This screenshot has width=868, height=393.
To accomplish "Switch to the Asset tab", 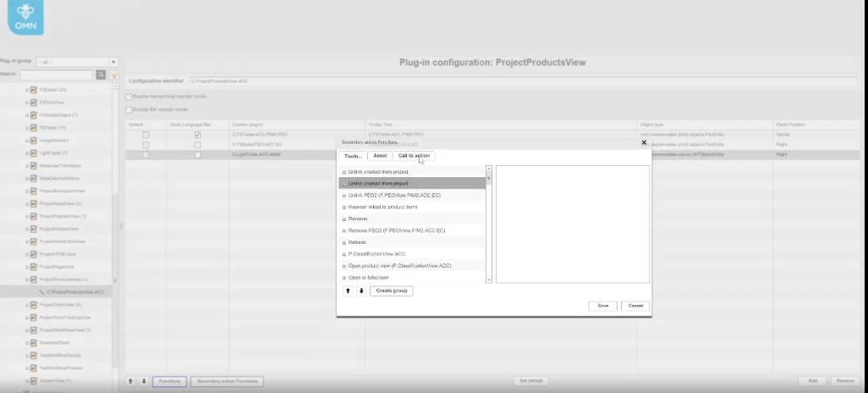I will click(x=380, y=156).
